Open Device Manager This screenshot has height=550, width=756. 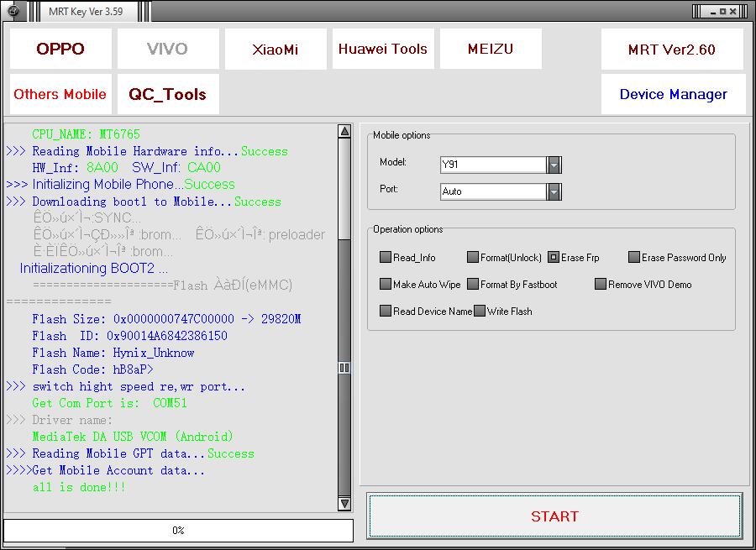pyautogui.click(x=673, y=94)
